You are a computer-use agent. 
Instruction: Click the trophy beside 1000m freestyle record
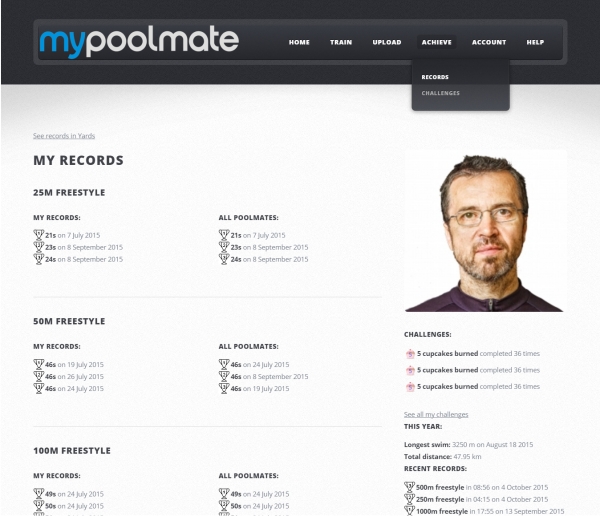point(409,511)
